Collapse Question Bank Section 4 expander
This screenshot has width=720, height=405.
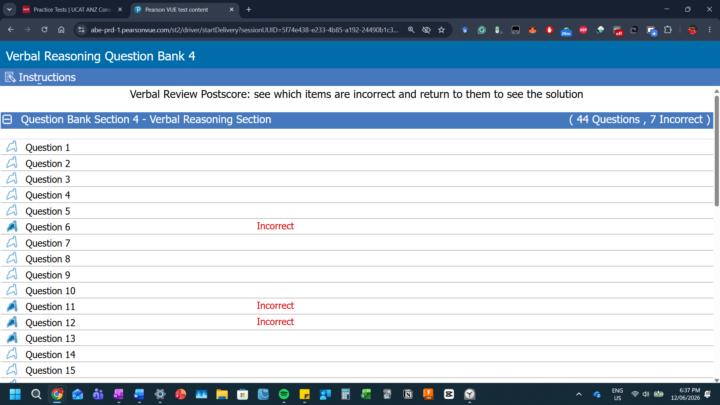(x=7, y=120)
